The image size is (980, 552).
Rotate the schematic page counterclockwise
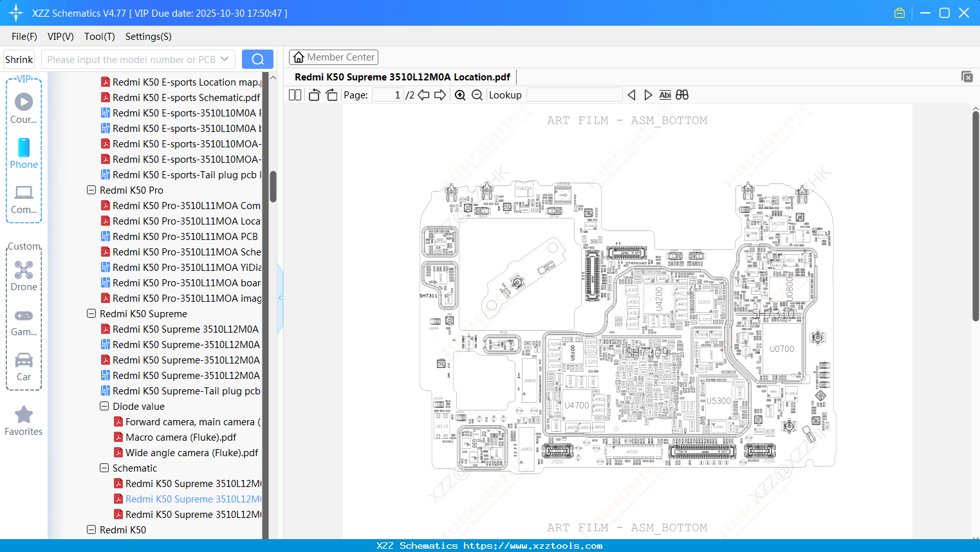click(x=313, y=95)
